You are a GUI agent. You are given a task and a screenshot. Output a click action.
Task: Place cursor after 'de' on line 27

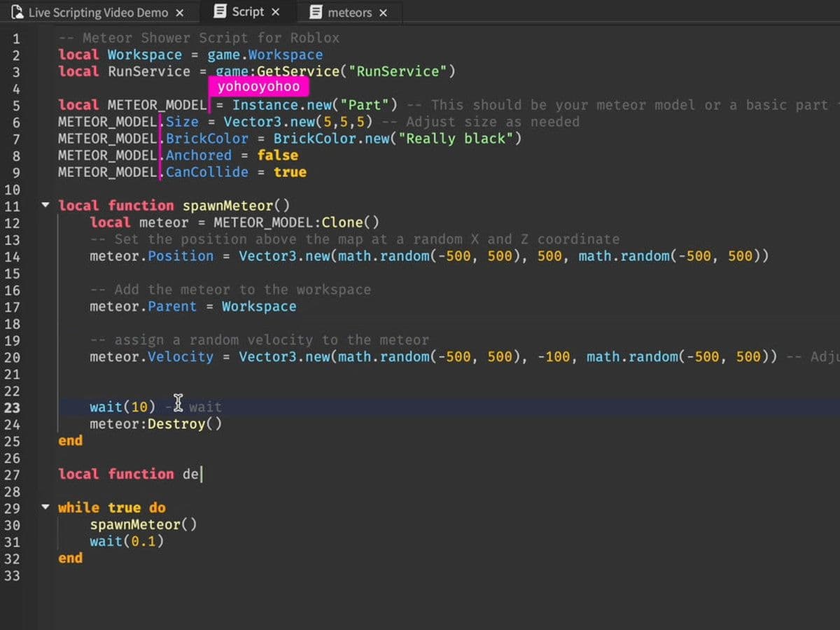[x=199, y=474]
